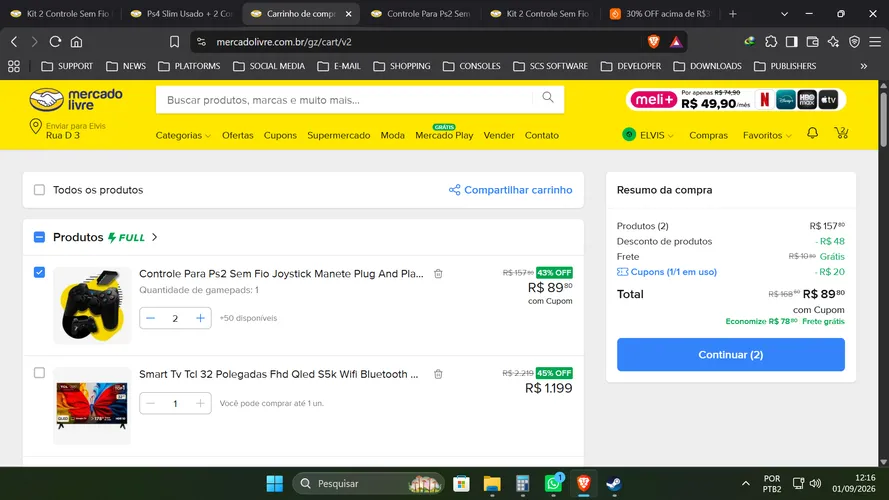This screenshot has height=500, width=889.
Task: Increase Controle Para Ps2 quantity with plus
Action: (200, 318)
